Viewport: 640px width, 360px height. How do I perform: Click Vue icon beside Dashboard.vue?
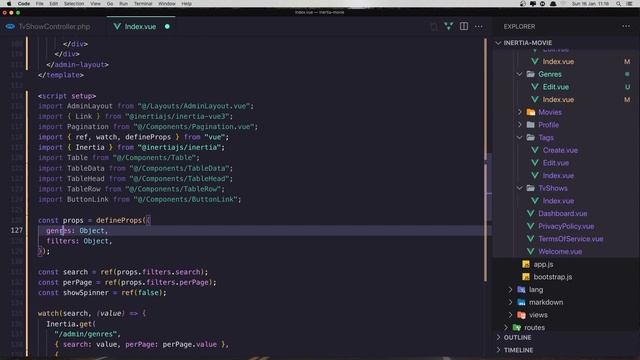click(x=530, y=213)
